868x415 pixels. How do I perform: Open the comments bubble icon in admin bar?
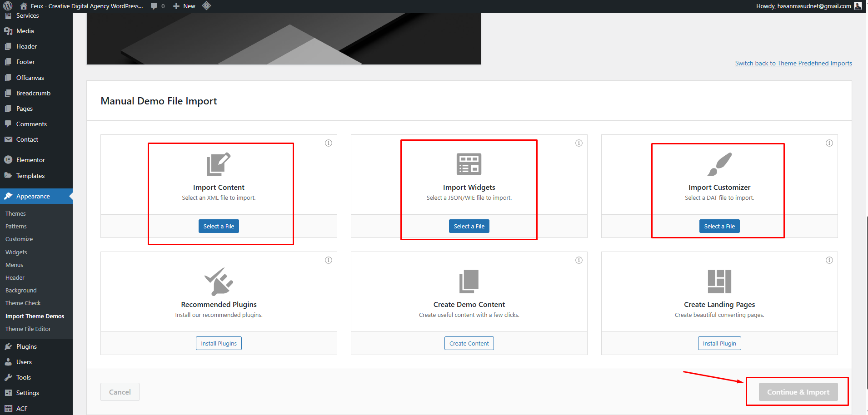click(155, 6)
